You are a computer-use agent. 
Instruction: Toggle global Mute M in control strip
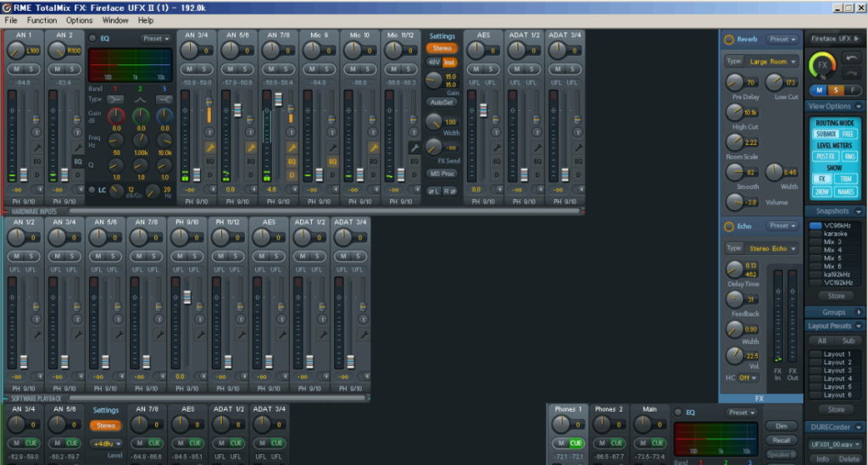[820, 90]
